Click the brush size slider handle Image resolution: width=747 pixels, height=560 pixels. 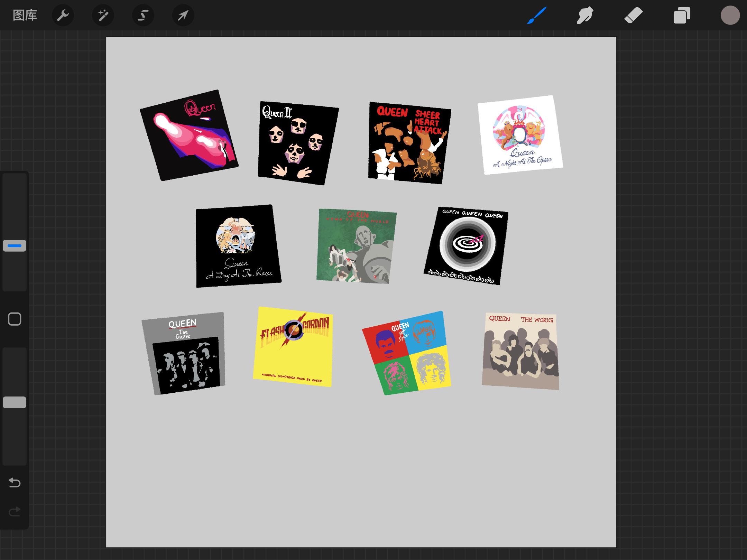coord(15,246)
